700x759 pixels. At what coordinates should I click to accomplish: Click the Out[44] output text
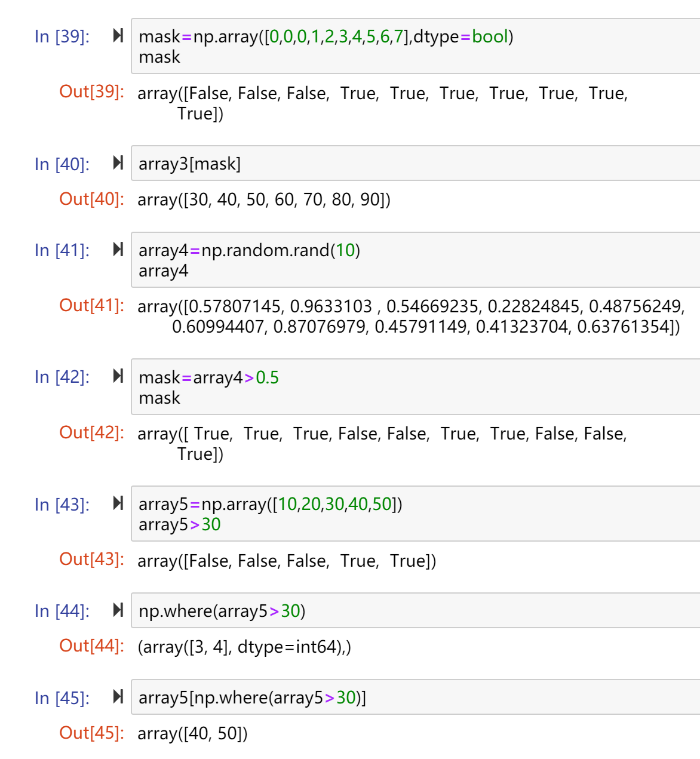(x=244, y=647)
